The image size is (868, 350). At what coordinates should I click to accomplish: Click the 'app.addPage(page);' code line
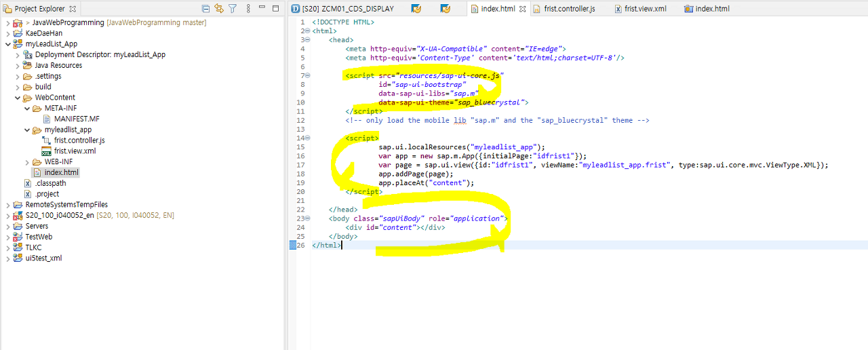tap(416, 174)
